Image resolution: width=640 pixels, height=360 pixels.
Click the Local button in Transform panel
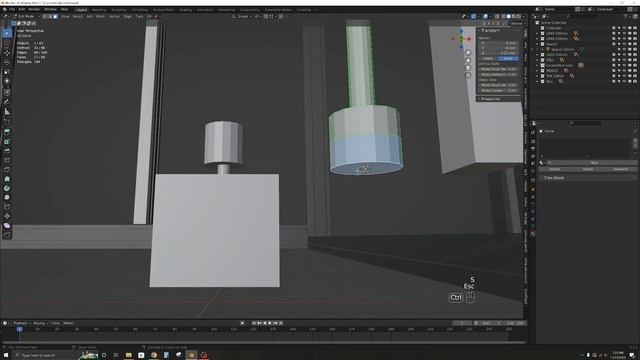(509, 58)
